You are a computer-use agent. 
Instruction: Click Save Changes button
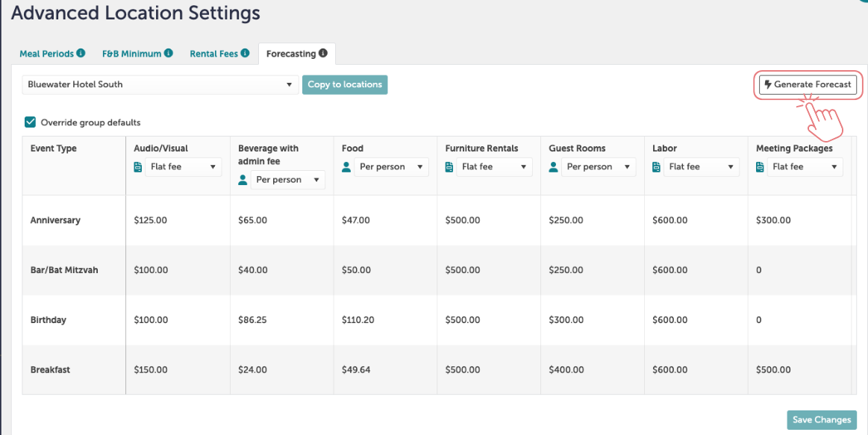(822, 419)
